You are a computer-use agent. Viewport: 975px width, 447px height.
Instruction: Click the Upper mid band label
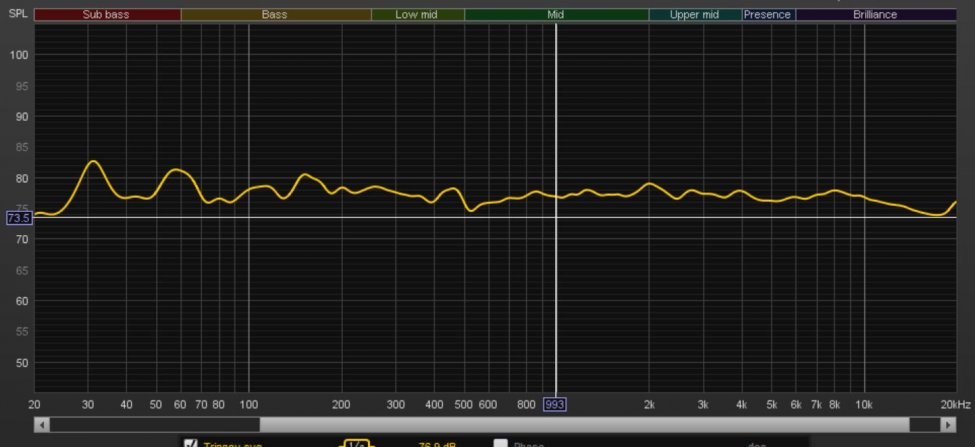pos(695,15)
